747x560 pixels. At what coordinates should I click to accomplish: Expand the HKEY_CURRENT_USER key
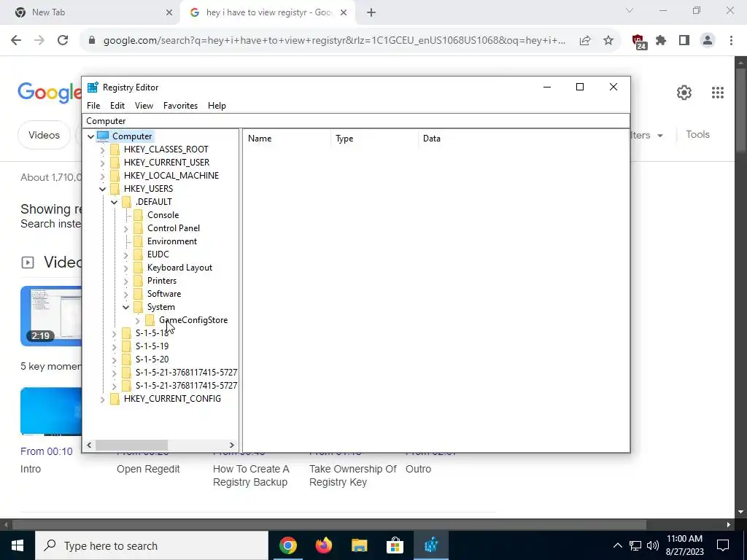pyautogui.click(x=102, y=163)
